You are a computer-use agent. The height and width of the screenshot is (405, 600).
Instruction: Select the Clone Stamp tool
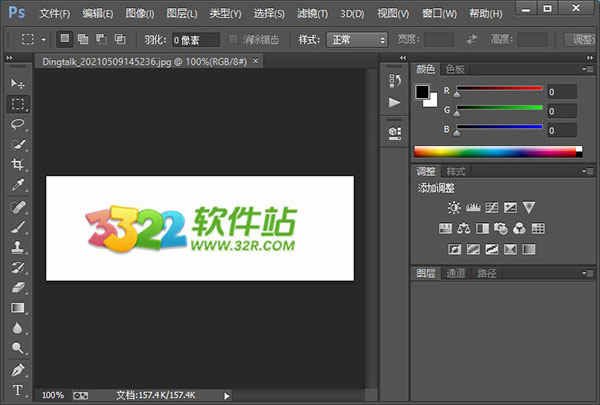17,247
